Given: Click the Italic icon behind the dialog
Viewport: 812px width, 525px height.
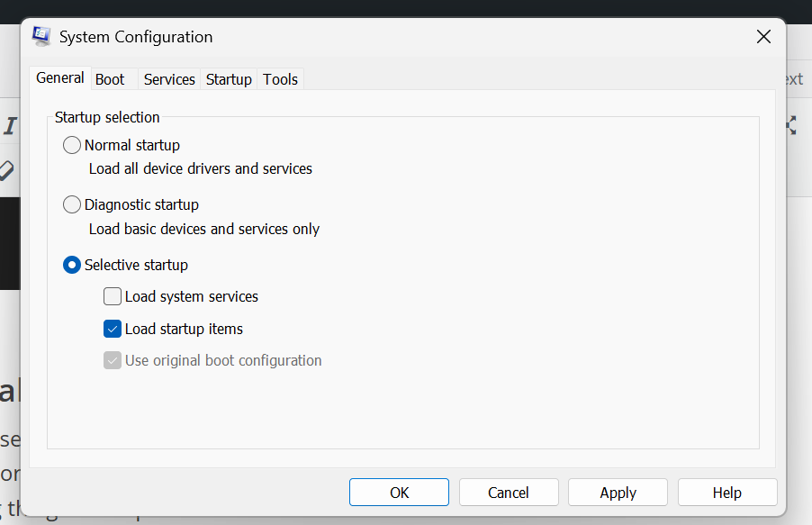Looking at the screenshot, I should 10,126.
